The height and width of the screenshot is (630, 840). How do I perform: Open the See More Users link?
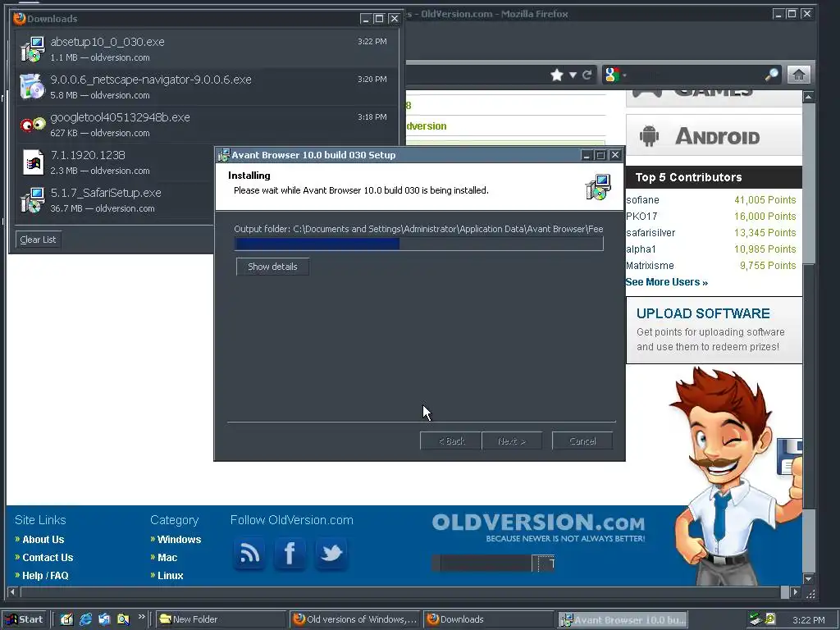pyautogui.click(x=666, y=282)
